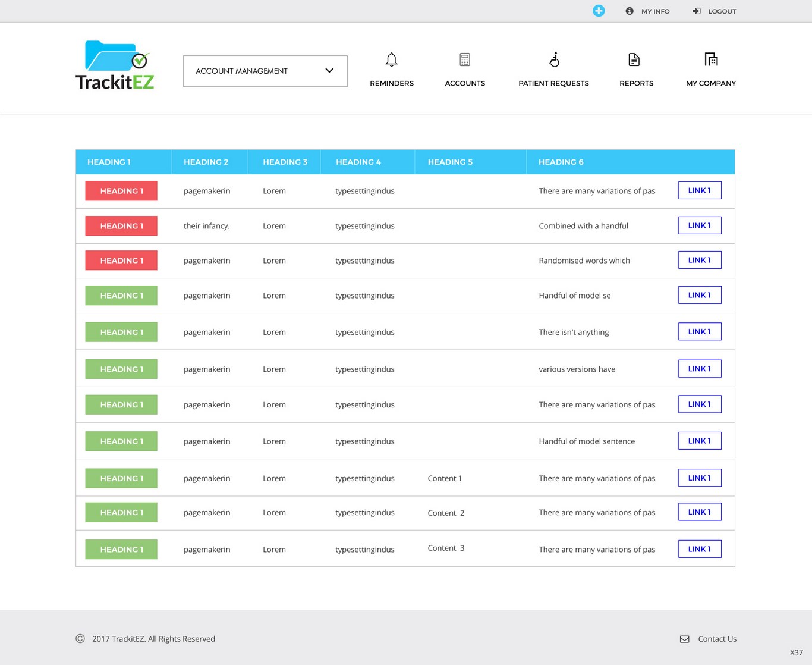Click the LOGOUT text link
This screenshot has height=665, width=812.
click(x=722, y=11)
